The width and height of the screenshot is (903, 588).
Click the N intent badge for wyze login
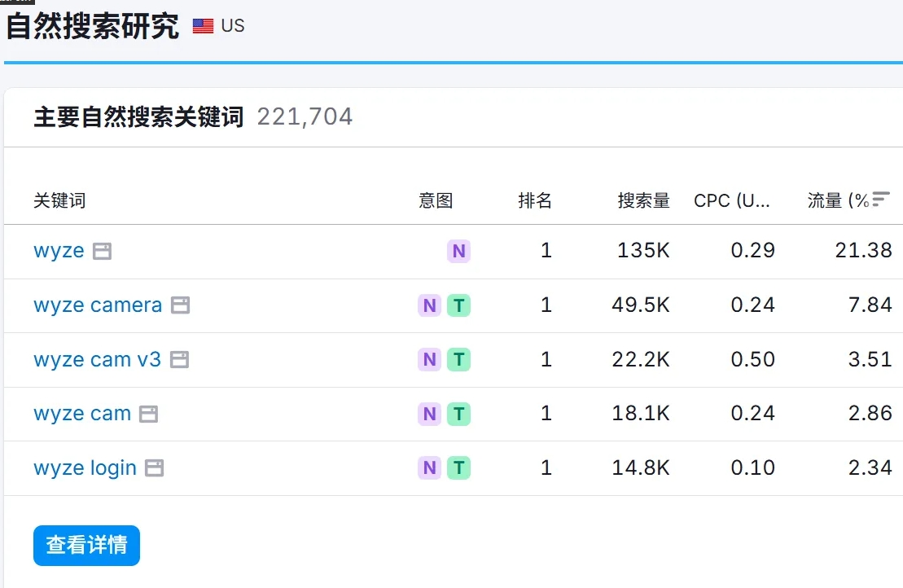[429, 467]
